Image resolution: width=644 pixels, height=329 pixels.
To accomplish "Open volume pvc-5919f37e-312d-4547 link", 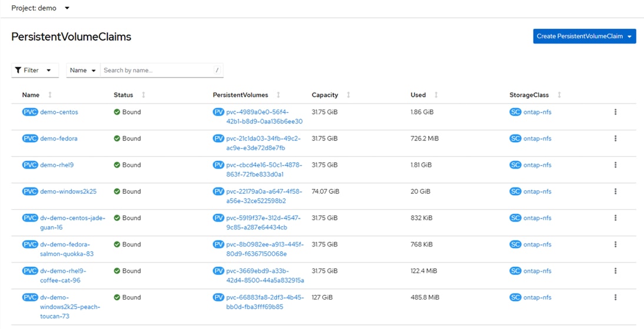I will (263, 223).
